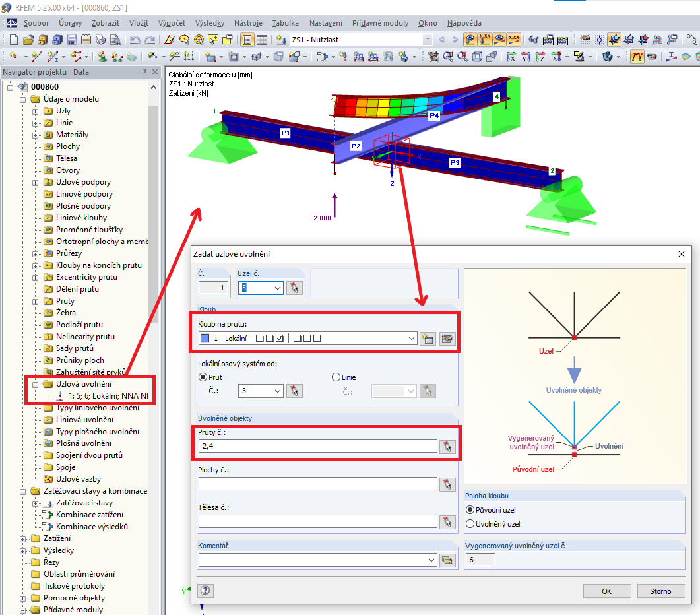Viewport: 700px width, 615px height.
Task: Open the Úpravy menu
Action: (70, 23)
